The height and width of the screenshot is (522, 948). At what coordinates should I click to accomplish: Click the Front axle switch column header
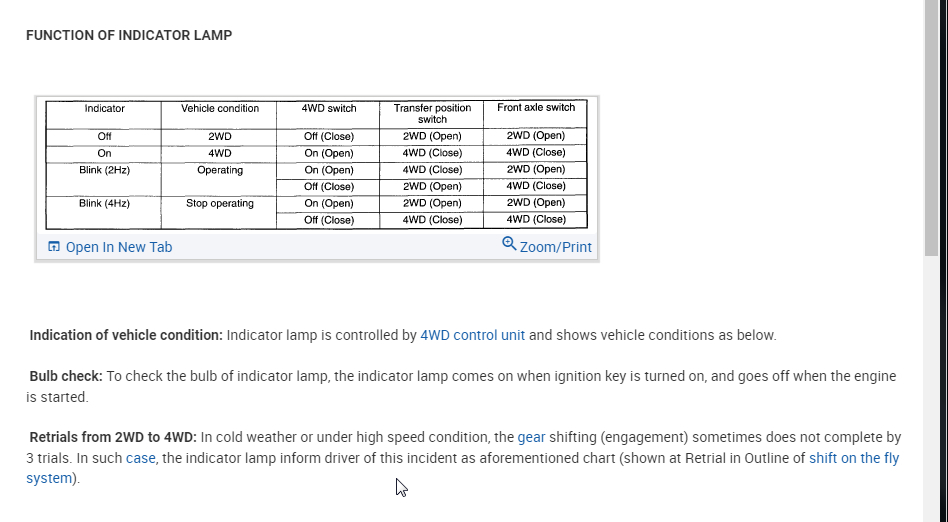point(536,108)
